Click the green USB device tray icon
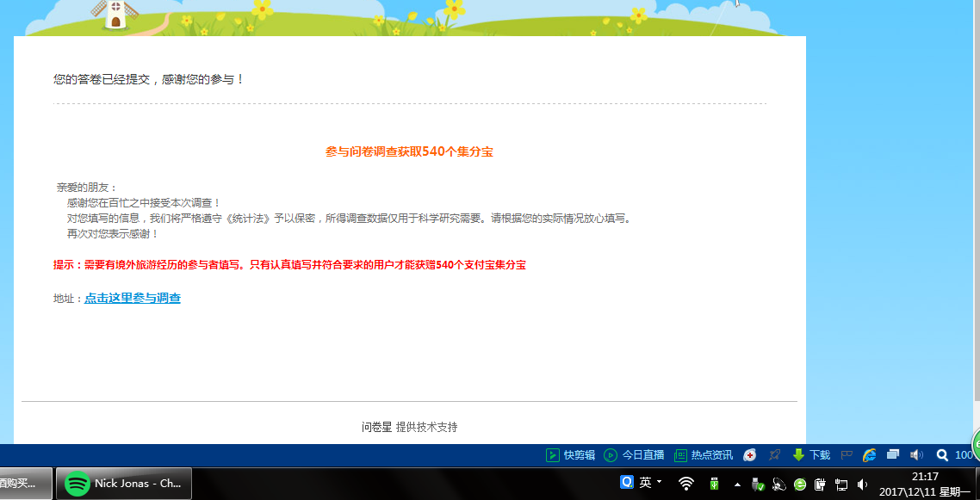This screenshot has height=500, width=980. (x=715, y=484)
